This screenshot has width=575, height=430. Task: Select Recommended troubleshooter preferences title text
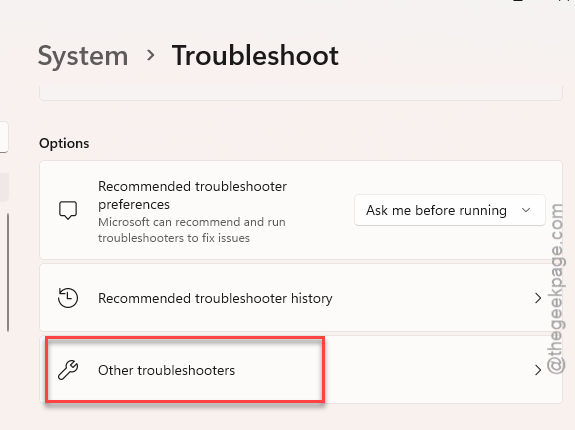pyautogui.click(x=192, y=195)
